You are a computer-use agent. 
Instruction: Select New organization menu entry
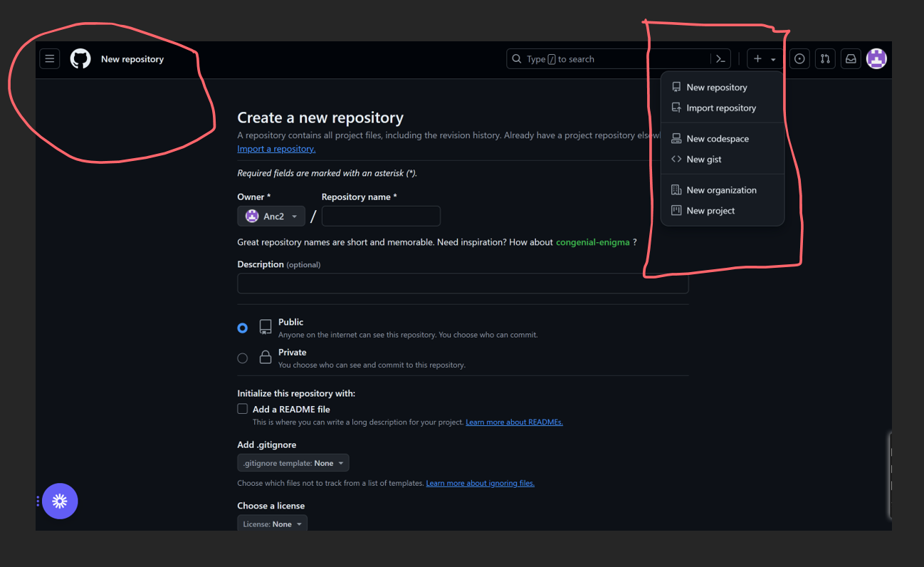[x=723, y=190]
